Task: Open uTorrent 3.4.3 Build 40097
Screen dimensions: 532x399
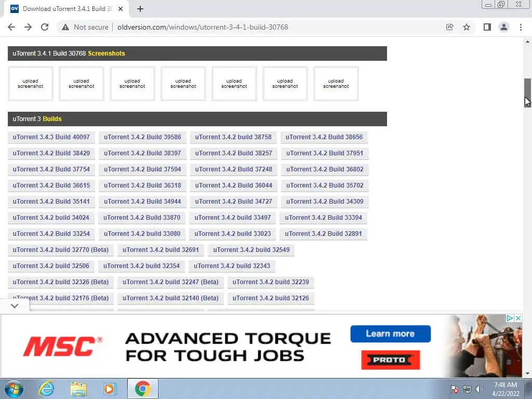Action: pyautogui.click(x=51, y=137)
